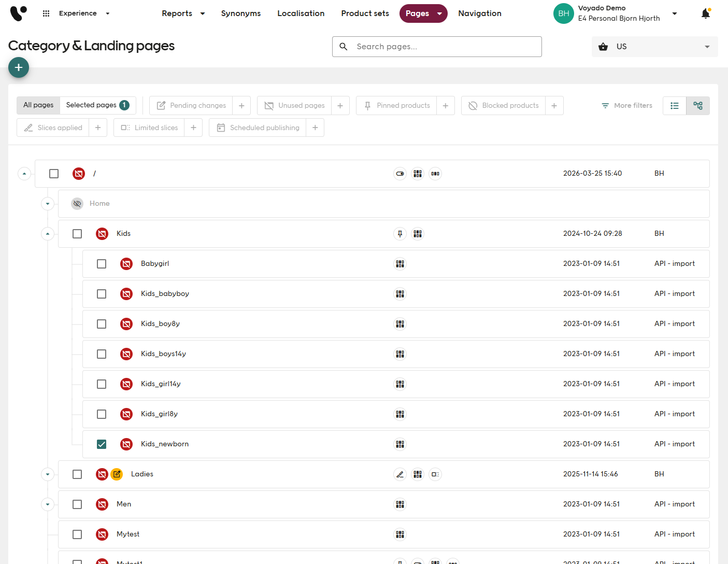Select the Men page checkbox
This screenshot has width=728, height=564.
(77, 504)
